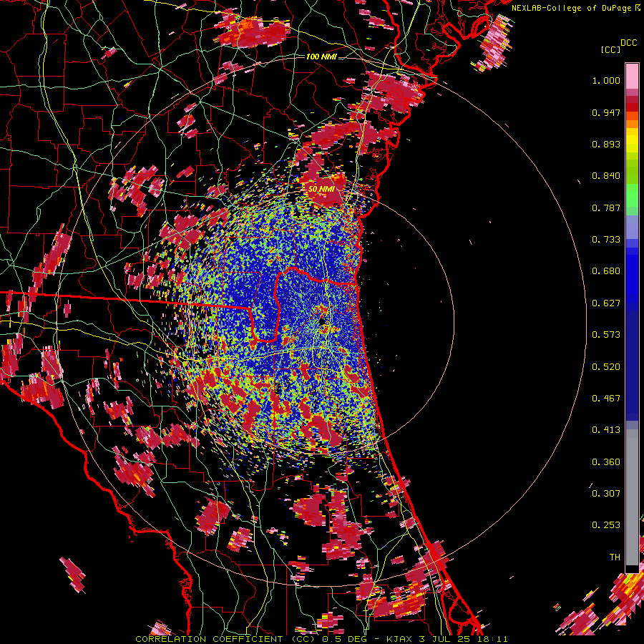Select the DCC product label above the scale
Screen dimensions: 644x644
(x=628, y=43)
